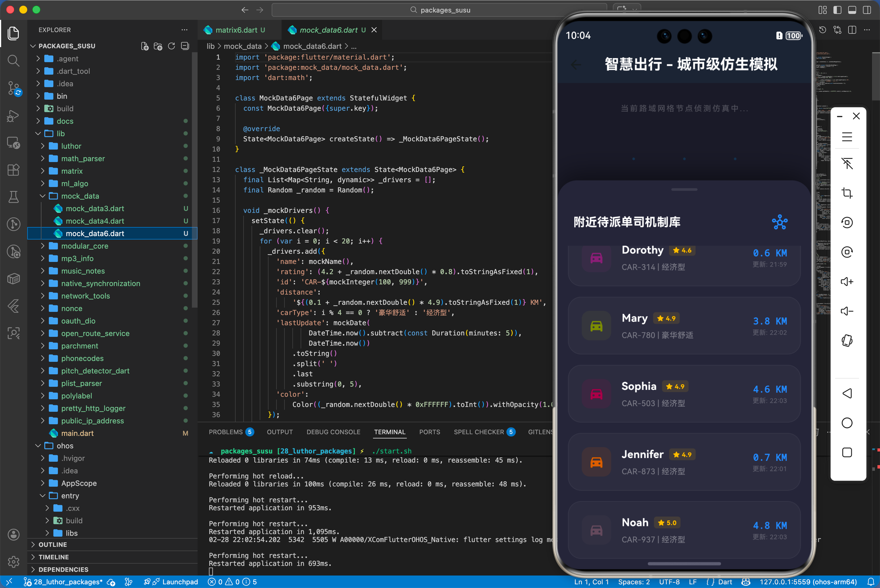This screenshot has height=588, width=880.
Task: Open the Source Control view
Action: click(14, 88)
